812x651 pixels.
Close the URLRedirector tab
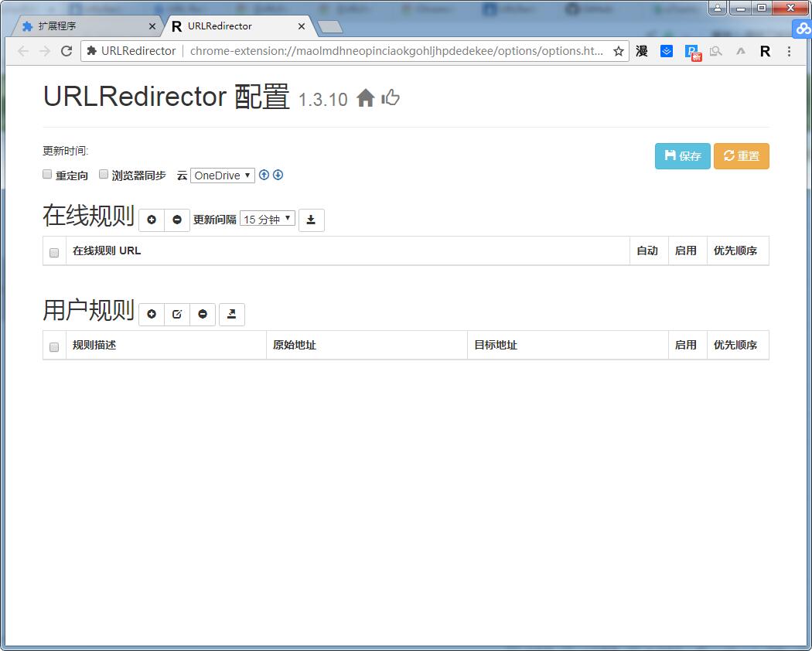tap(302, 26)
